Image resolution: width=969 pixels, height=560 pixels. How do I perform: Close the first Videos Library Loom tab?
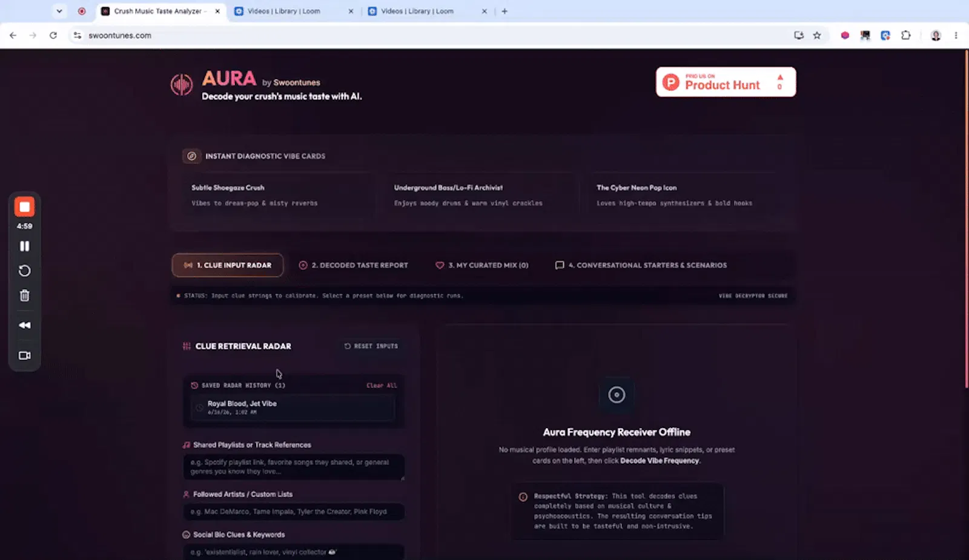pyautogui.click(x=351, y=11)
